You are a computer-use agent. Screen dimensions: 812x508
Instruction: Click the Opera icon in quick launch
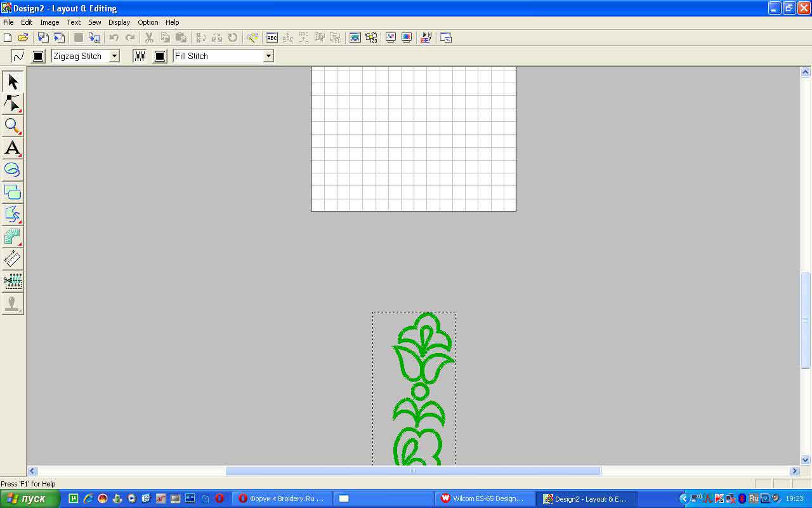pos(219,498)
